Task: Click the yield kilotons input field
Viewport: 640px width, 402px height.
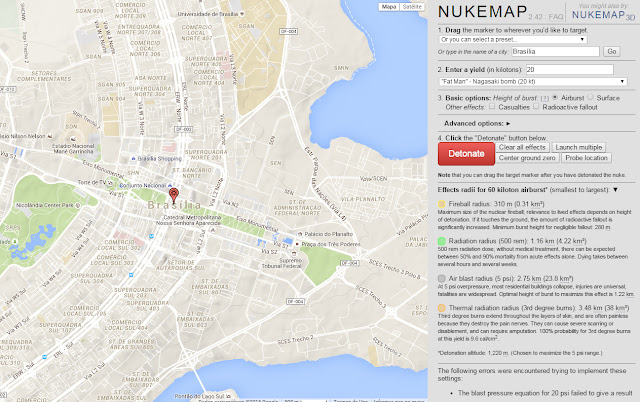Action: coord(569,69)
